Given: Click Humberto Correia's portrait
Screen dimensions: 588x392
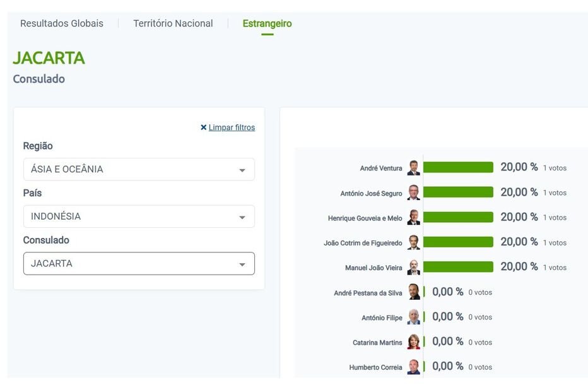Looking at the screenshot, I should (413, 367).
